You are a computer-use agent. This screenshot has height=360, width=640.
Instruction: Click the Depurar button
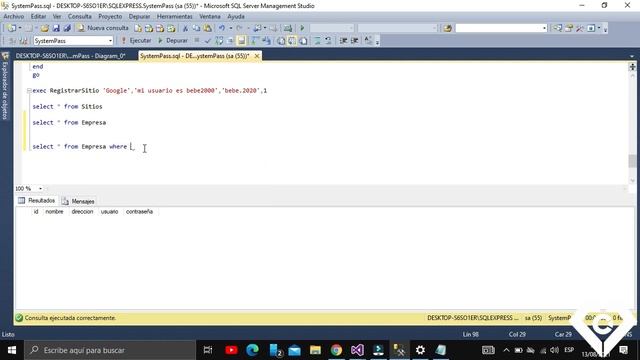173,40
